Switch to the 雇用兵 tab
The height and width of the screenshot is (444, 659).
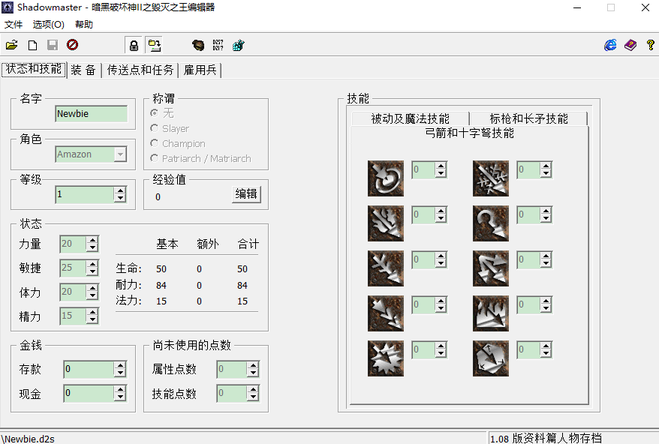click(200, 70)
